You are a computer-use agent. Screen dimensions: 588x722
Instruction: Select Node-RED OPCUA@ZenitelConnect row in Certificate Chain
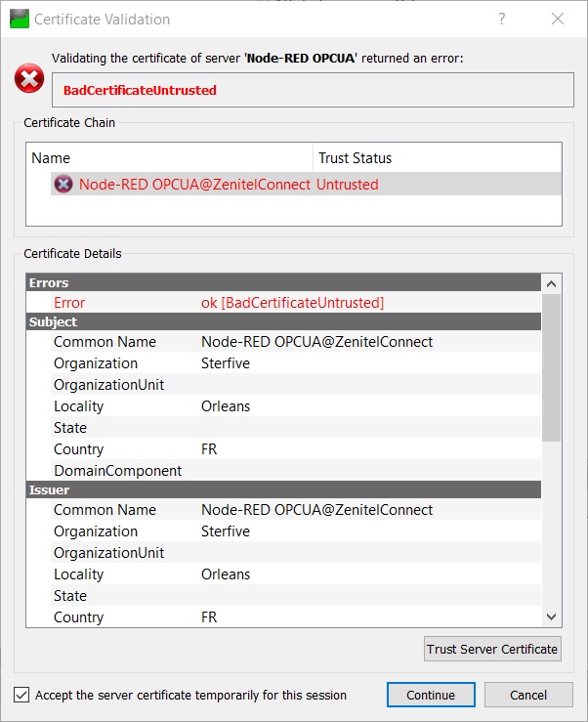tap(306, 185)
